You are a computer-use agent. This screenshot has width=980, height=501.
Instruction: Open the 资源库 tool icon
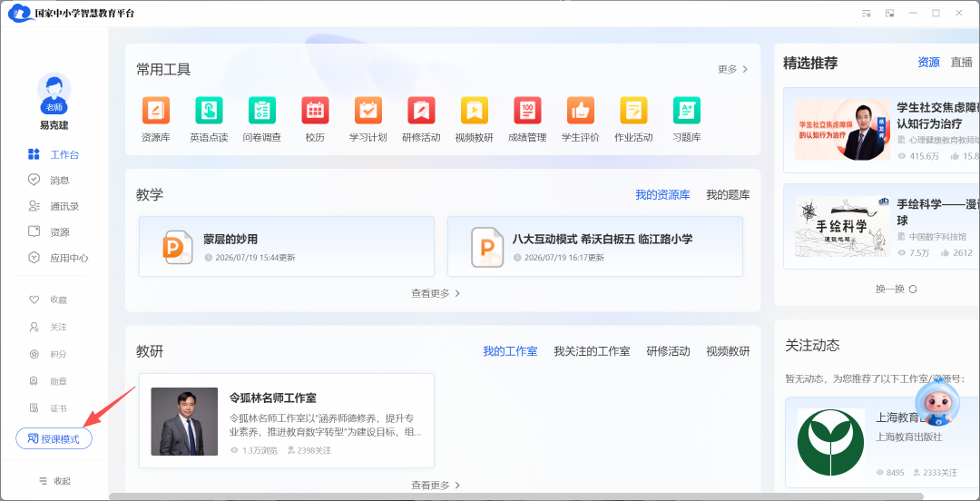point(156,110)
